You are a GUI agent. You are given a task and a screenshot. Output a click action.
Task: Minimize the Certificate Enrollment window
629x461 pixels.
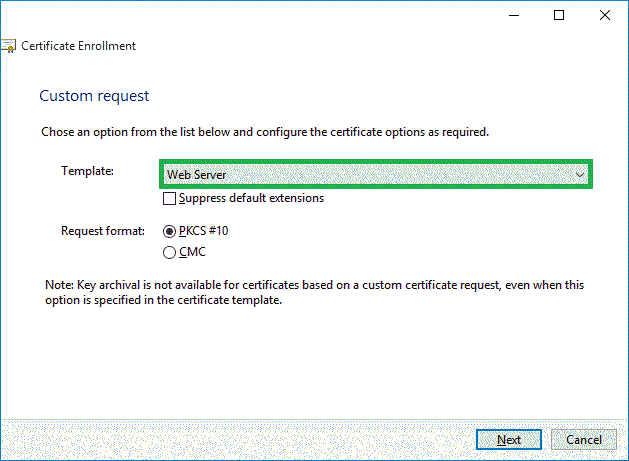click(513, 15)
